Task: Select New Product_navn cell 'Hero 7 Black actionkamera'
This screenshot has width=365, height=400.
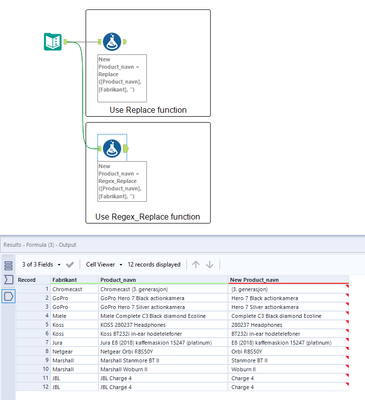Action: click(x=288, y=298)
